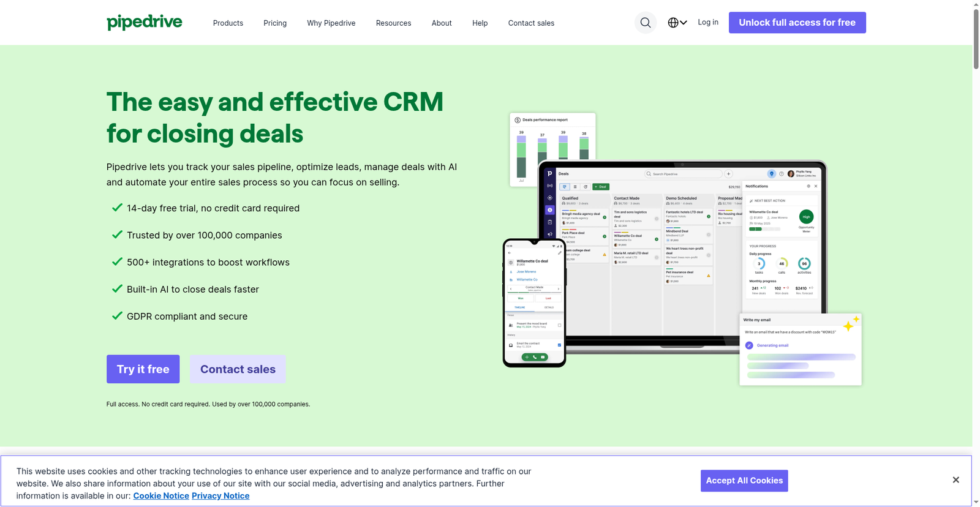This screenshot has width=980, height=507.
Task: Open the Cookie Notice link
Action: coord(161,496)
